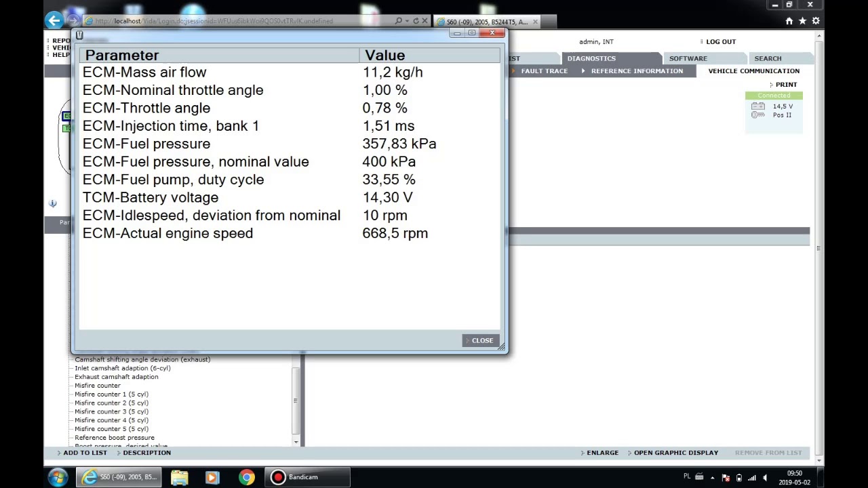Click ADD TO LIST button
The image size is (868, 488).
pyautogui.click(x=85, y=453)
